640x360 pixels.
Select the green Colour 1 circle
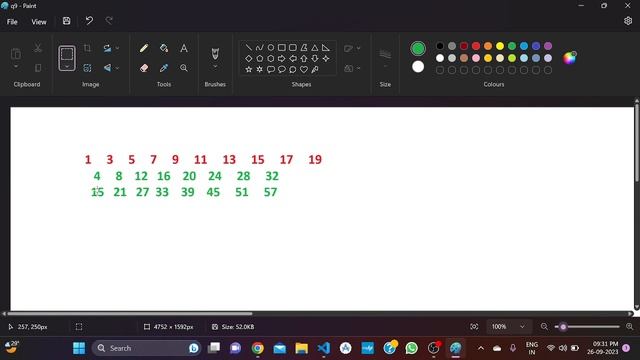click(x=418, y=49)
